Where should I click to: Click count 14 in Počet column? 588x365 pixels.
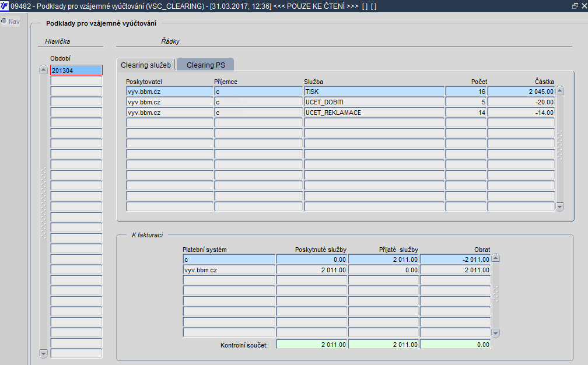466,113
